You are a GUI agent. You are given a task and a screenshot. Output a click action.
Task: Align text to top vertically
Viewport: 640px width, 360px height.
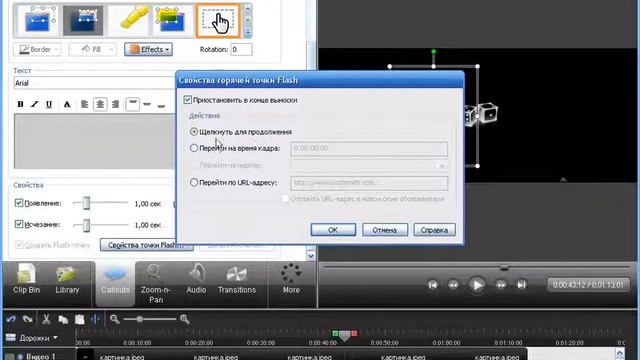tap(132, 104)
